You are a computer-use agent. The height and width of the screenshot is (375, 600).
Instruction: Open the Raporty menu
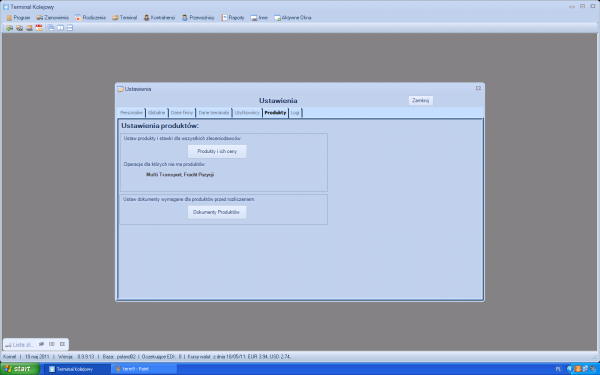[233, 18]
